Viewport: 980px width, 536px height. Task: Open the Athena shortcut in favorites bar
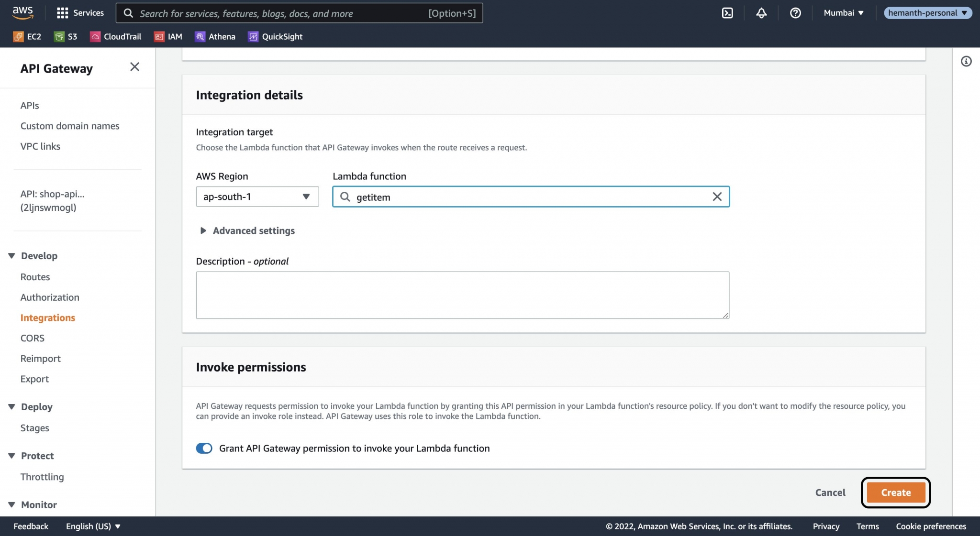point(215,36)
